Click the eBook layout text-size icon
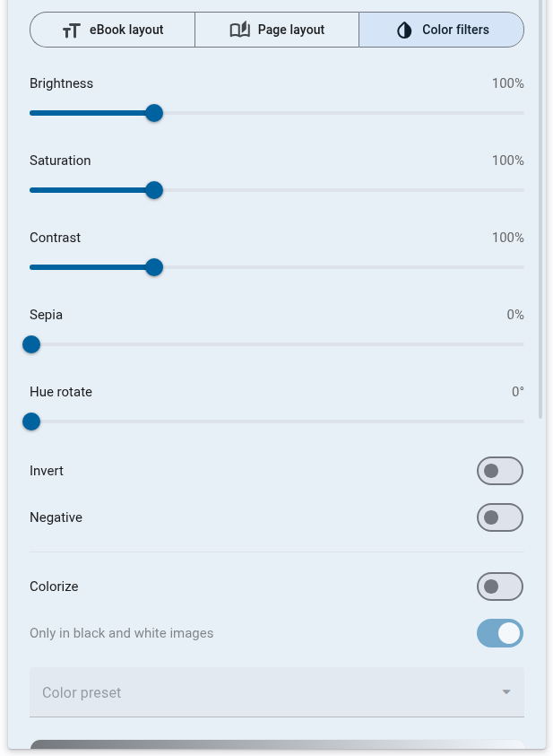 tap(72, 30)
